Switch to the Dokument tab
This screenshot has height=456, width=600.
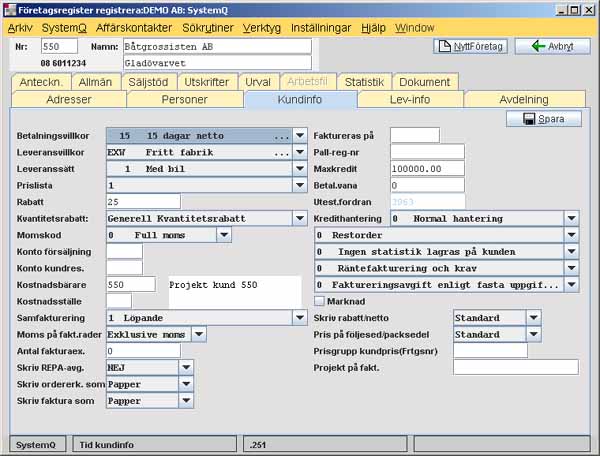click(x=425, y=82)
